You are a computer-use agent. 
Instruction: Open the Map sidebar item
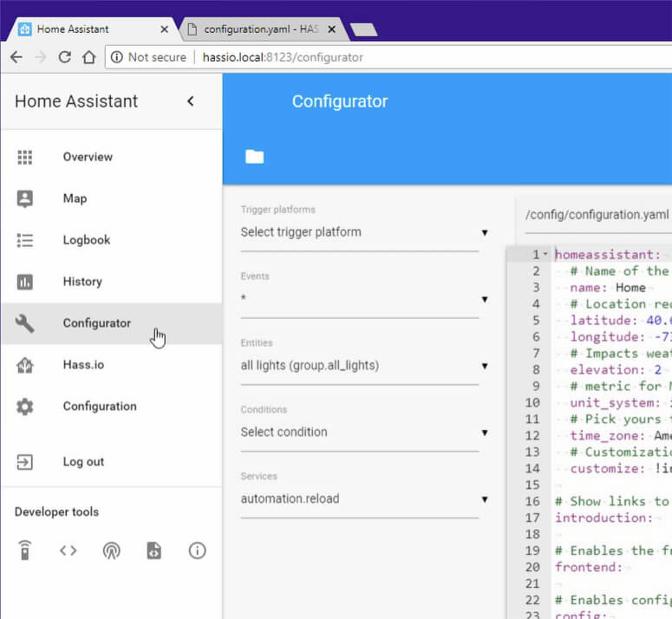111,199
